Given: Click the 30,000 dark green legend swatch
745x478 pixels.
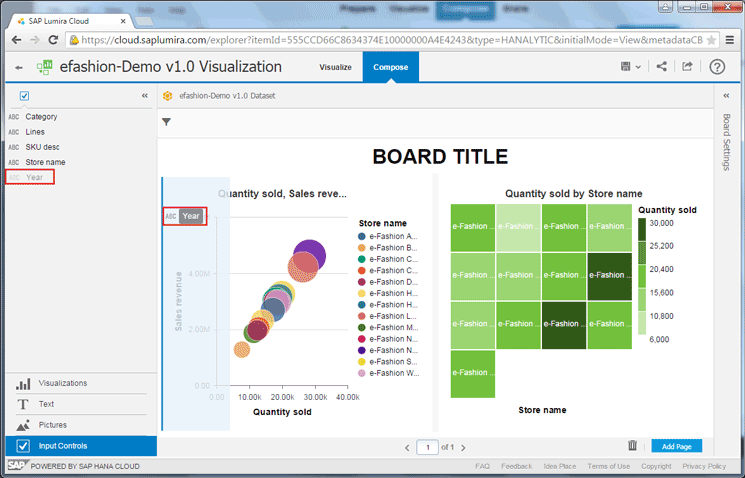Looking at the screenshot, I should click(x=642, y=230).
